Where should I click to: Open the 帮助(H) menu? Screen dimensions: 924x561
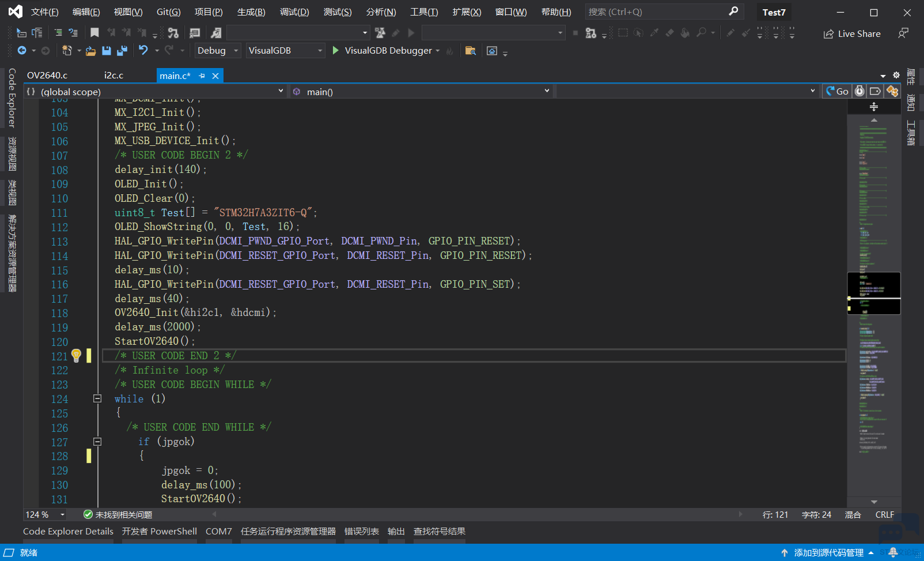click(556, 12)
